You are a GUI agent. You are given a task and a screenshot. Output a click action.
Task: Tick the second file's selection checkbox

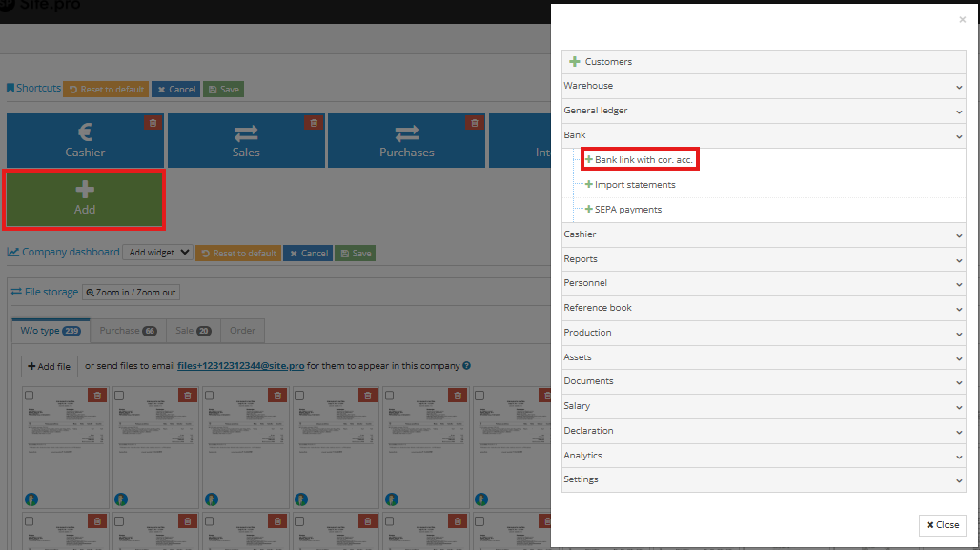pyautogui.click(x=118, y=394)
